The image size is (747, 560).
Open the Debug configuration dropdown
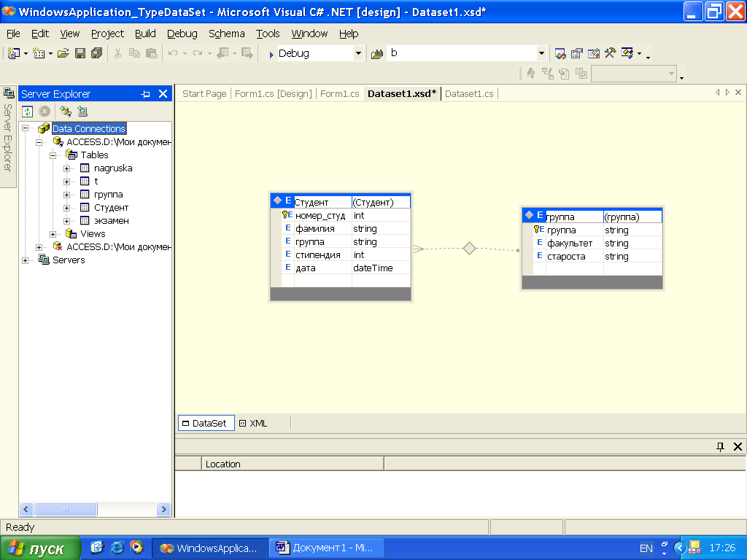(358, 53)
